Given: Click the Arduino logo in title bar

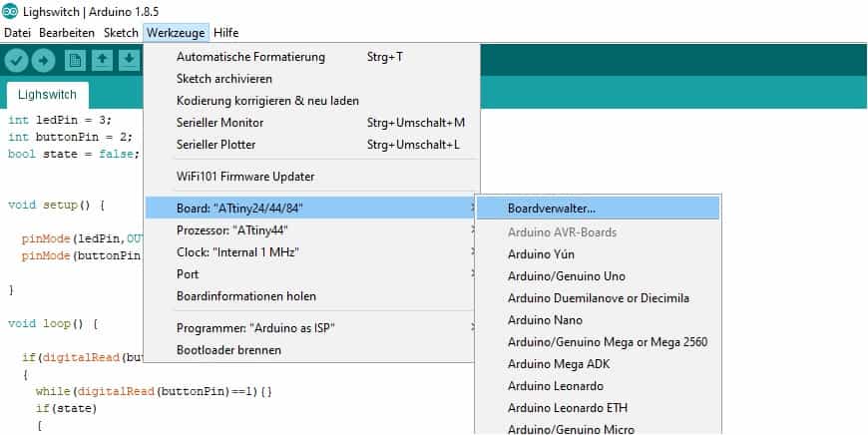Looking at the screenshot, I should pos(10,11).
